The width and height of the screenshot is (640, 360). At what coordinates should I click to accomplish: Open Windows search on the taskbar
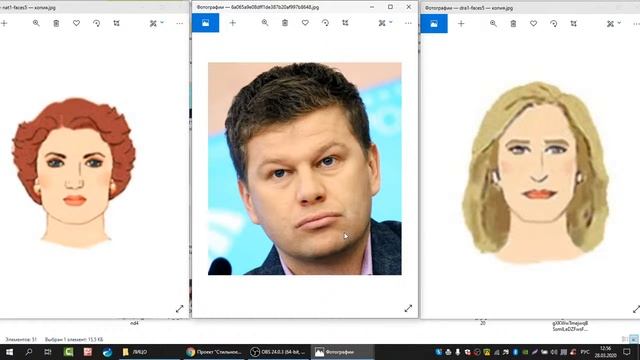(x=29, y=352)
